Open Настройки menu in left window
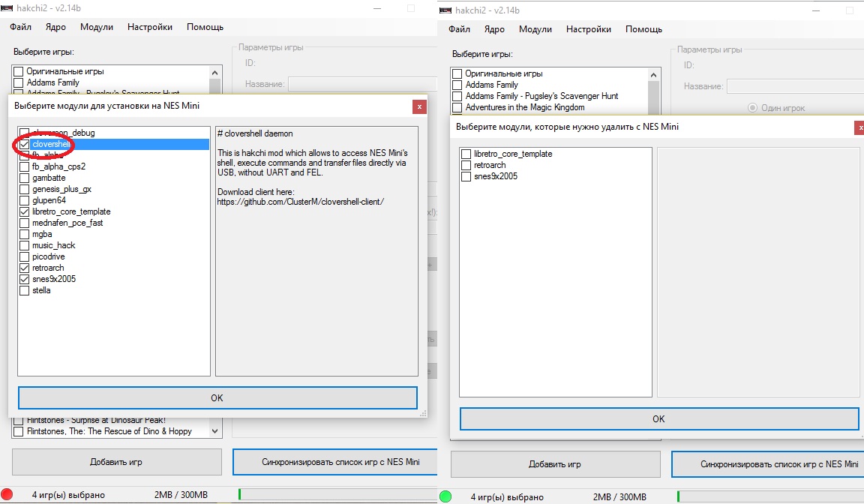 click(150, 27)
